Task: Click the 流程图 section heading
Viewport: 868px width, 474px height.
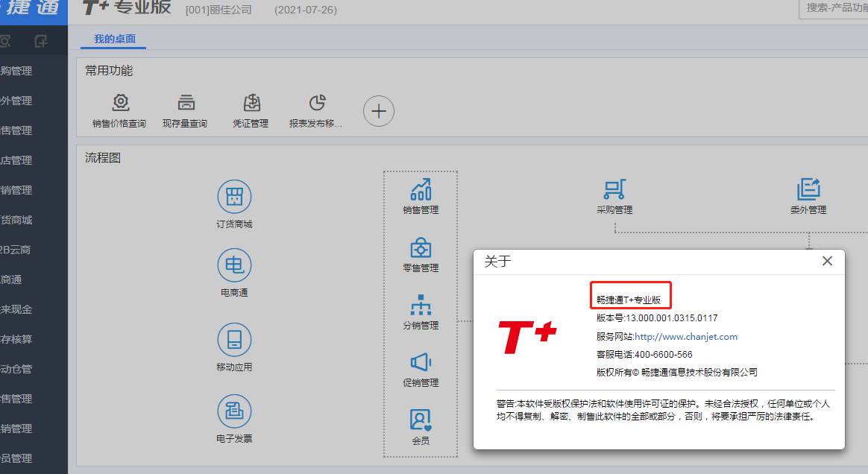Action: pyautogui.click(x=103, y=158)
